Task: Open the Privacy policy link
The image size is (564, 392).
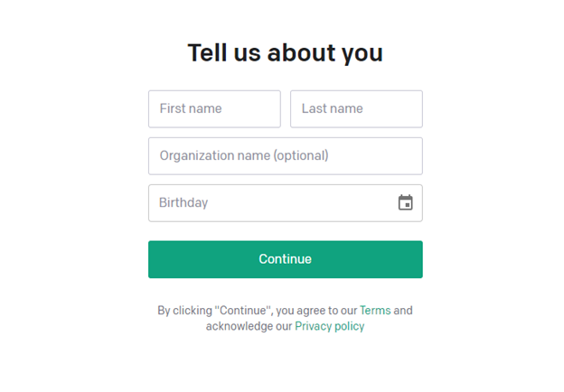Action: 329,326
